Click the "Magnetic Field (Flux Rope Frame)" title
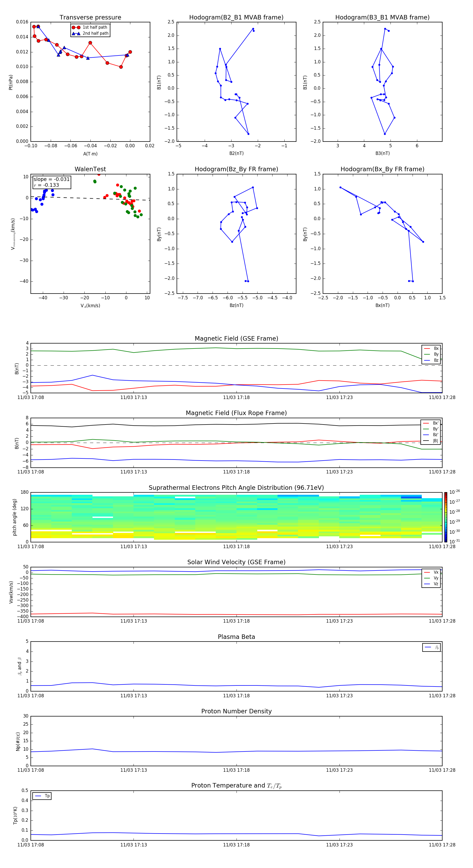Viewport: 473px width, 868px height. click(236, 413)
